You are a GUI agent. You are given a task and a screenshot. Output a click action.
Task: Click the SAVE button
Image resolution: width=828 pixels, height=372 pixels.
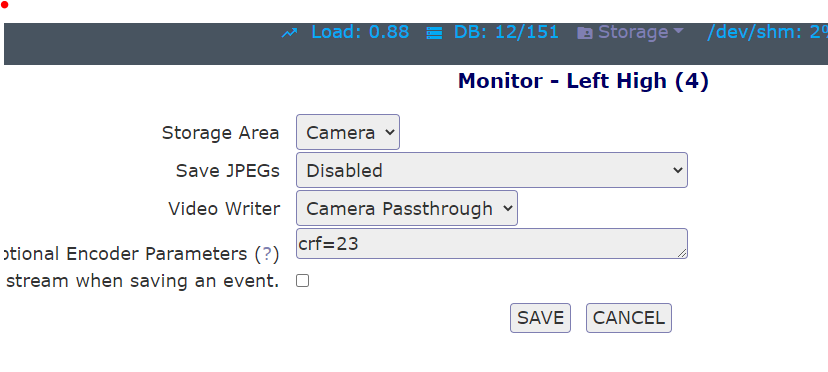coord(540,318)
